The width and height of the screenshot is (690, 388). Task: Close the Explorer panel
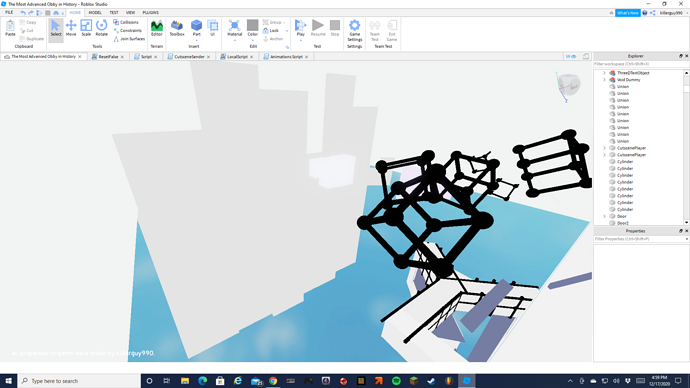[x=686, y=56]
